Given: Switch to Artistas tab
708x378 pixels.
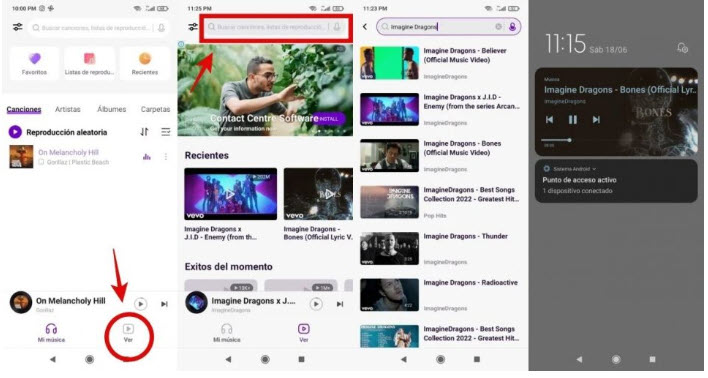Looking at the screenshot, I should tap(68, 109).
